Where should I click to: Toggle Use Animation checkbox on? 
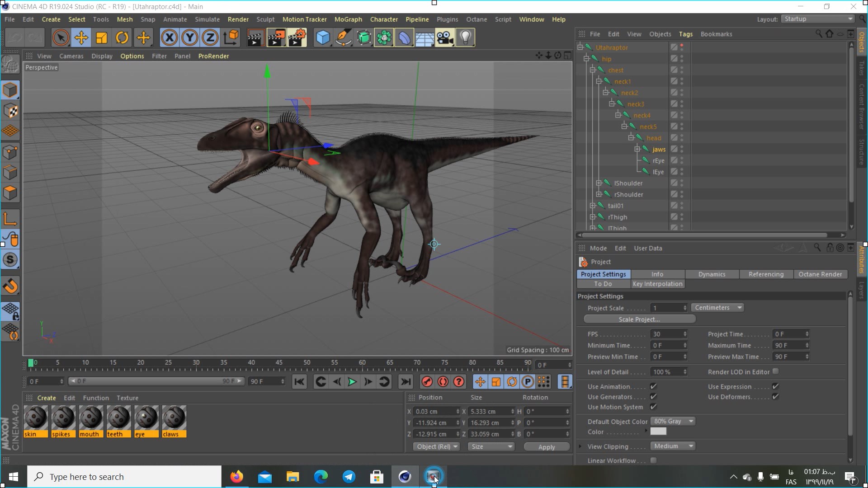click(653, 386)
